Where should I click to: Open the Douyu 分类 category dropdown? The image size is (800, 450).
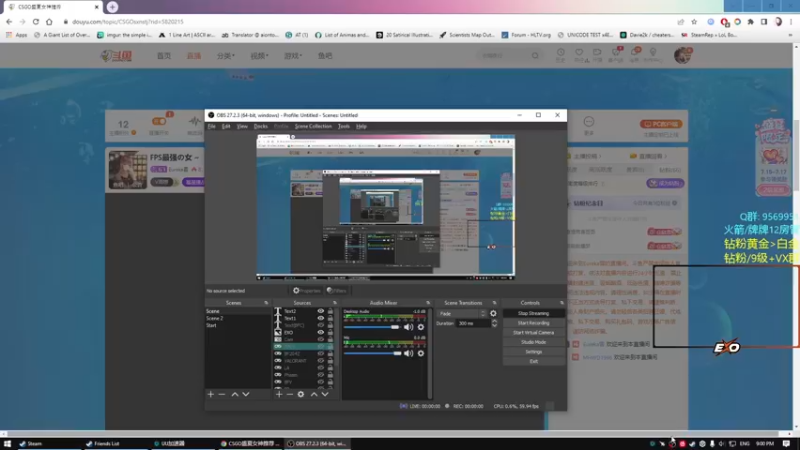coord(226,56)
